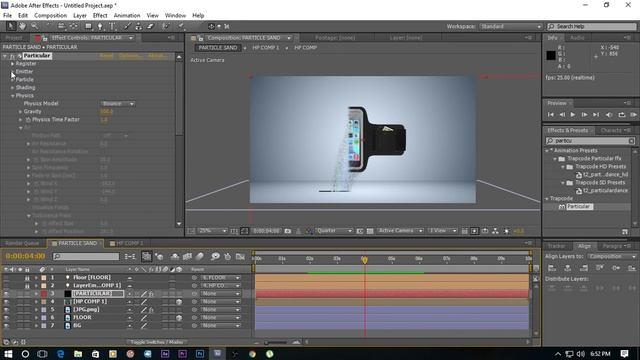Take a snapshot of the viewer
640x360 pixels.
288,231
